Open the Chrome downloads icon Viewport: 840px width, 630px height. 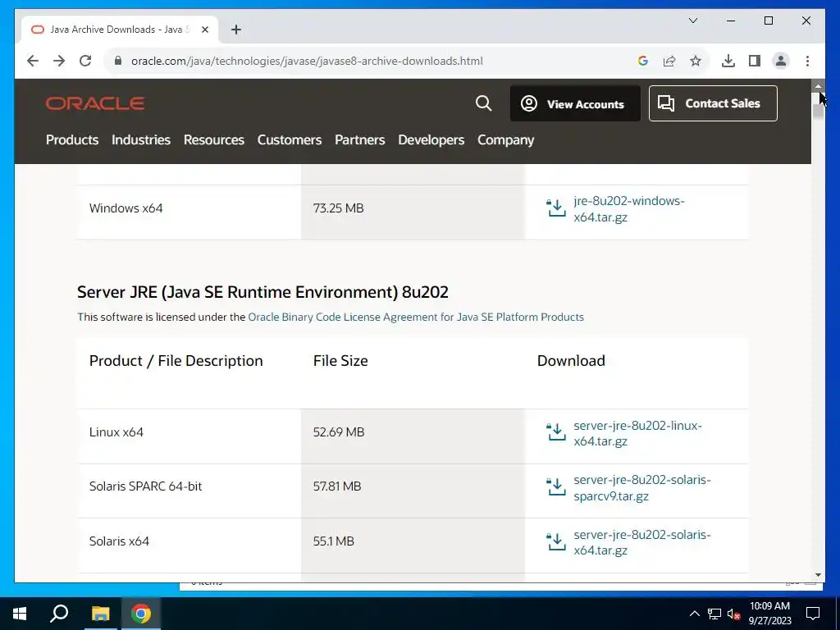pos(728,61)
